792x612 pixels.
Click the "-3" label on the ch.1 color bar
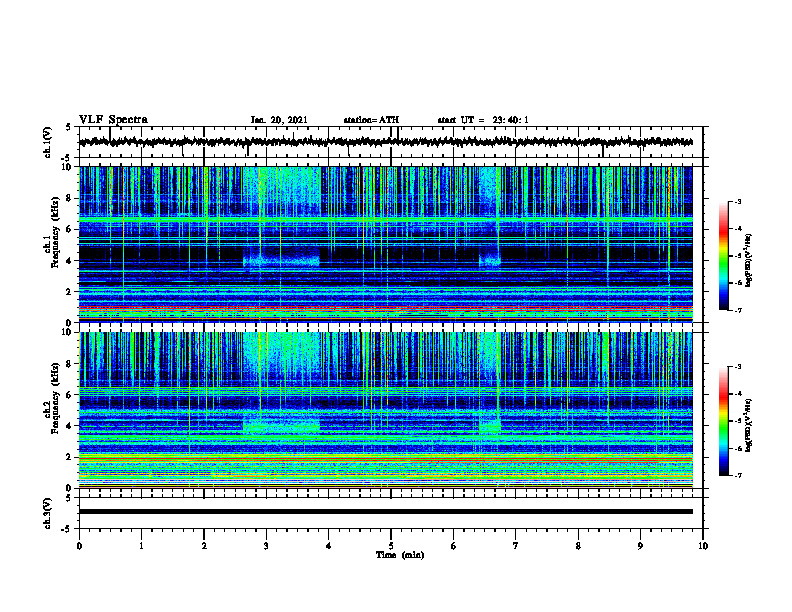point(737,201)
